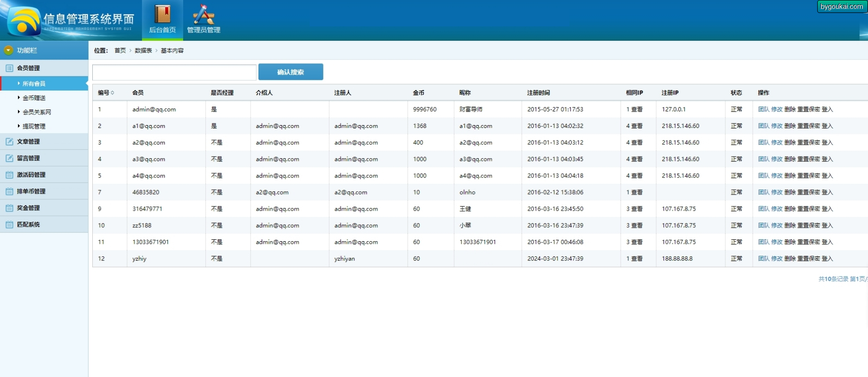Image resolution: width=868 pixels, height=377 pixels.
Task: Click 团队 link for admin@qq.com row
Action: coord(763,109)
